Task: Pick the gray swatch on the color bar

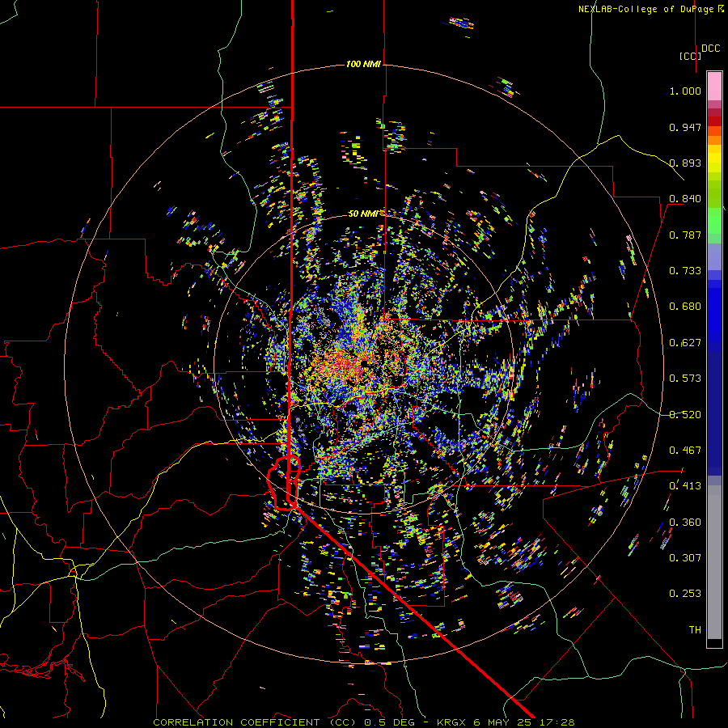Action: tap(714, 566)
